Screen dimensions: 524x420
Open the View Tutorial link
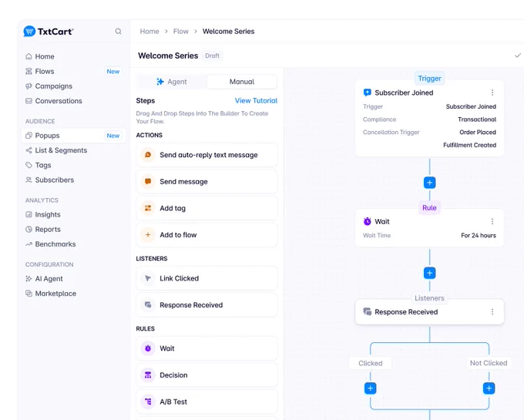click(256, 101)
